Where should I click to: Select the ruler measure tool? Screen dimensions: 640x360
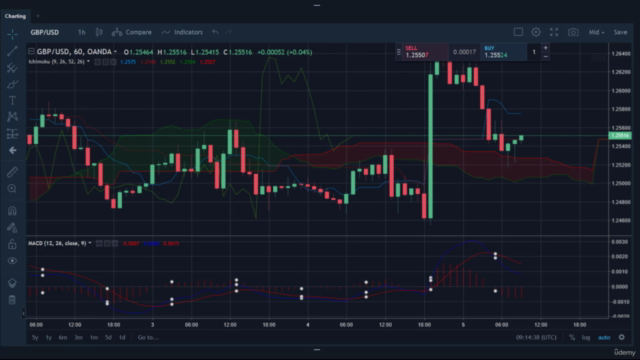coord(12,172)
